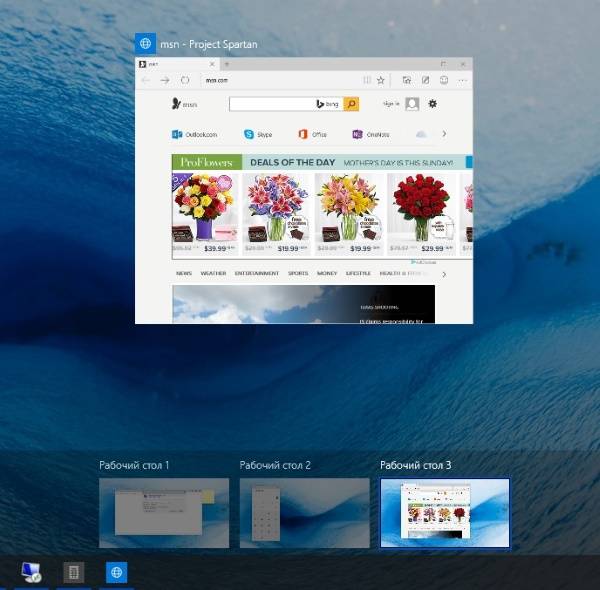Add msn.com to favorites with star icon

pos(380,80)
